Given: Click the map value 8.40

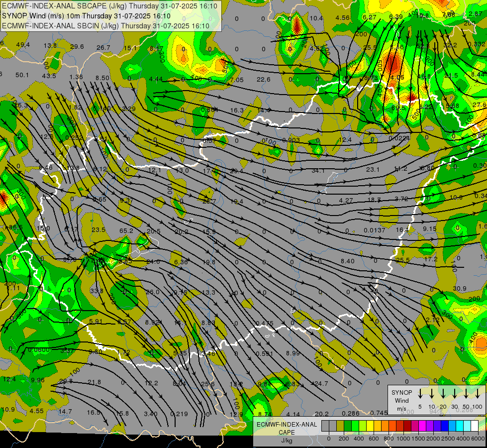Looking at the screenshot, I should point(348,261).
